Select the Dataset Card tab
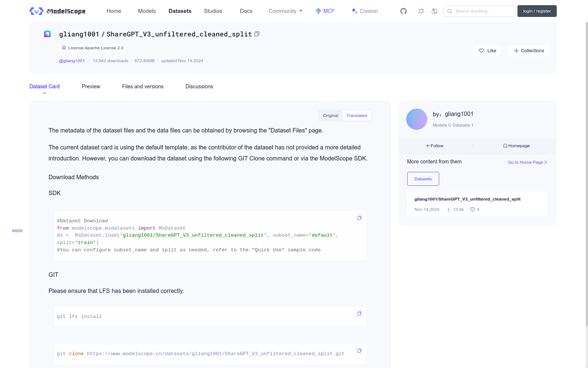Image resolution: width=588 pixels, height=368 pixels. 44,86
